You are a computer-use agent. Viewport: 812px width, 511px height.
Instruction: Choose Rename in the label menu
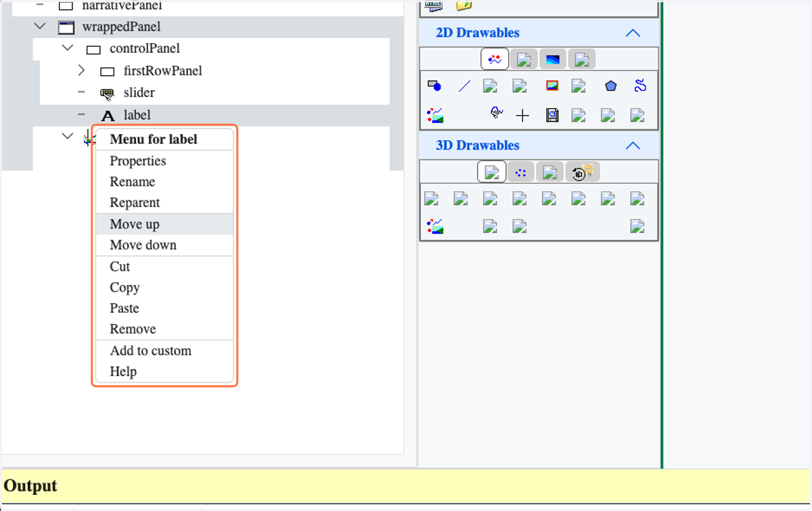164,181
